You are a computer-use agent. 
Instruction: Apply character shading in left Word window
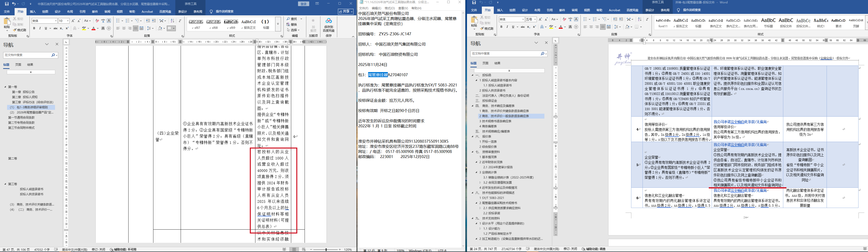103,28
